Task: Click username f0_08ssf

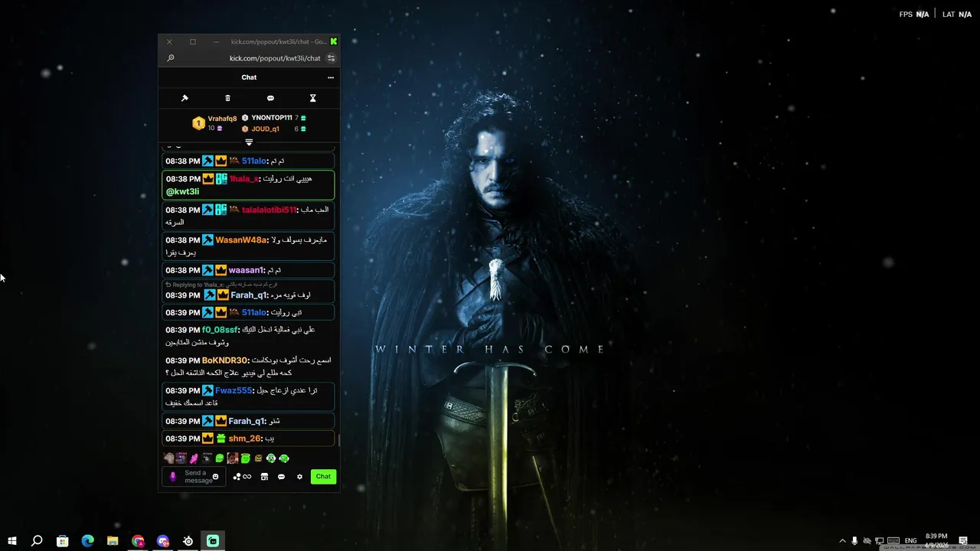Action: [x=220, y=330]
